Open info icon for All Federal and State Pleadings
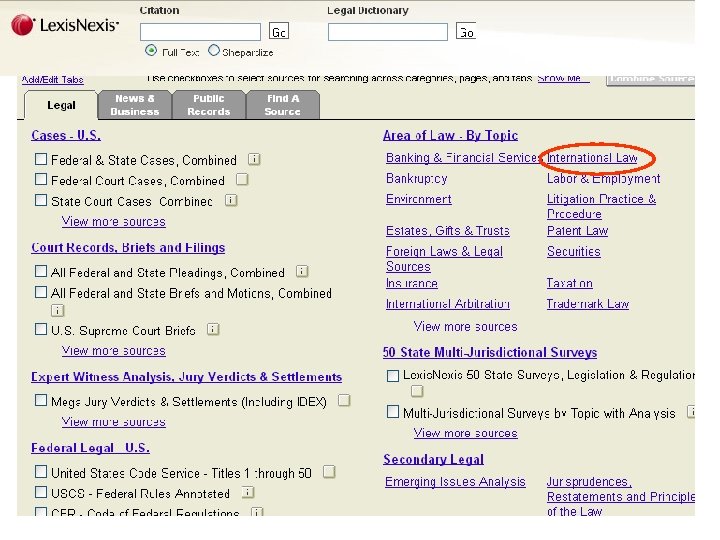 point(302,271)
